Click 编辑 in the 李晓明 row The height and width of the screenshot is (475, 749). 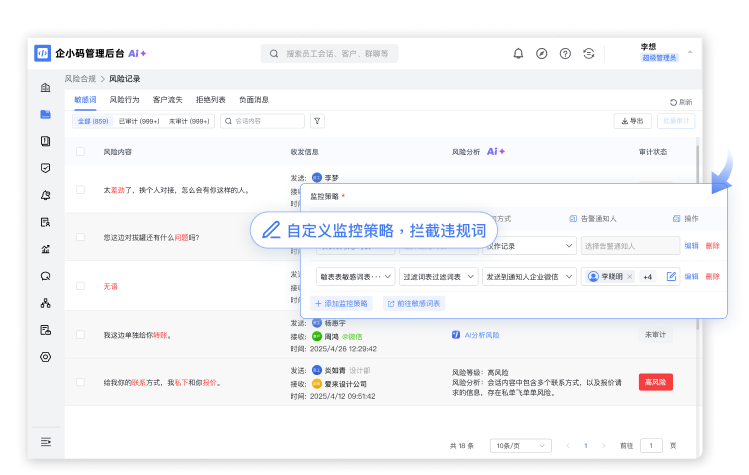pos(691,276)
